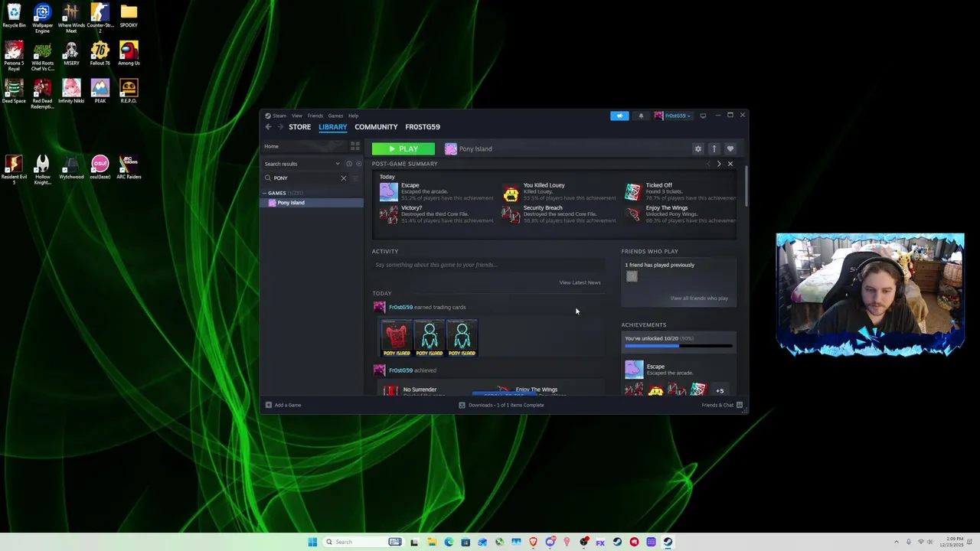Open the View Latest News link

point(580,282)
